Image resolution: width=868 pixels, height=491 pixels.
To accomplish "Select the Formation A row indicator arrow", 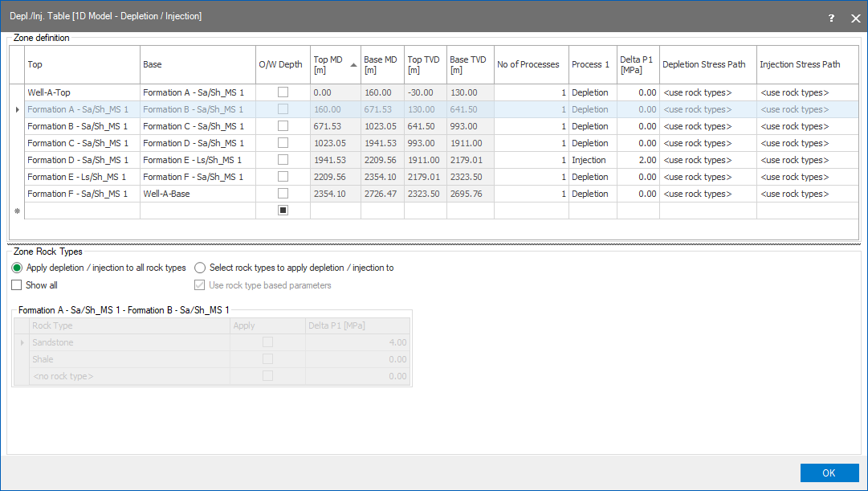I will pos(18,109).
